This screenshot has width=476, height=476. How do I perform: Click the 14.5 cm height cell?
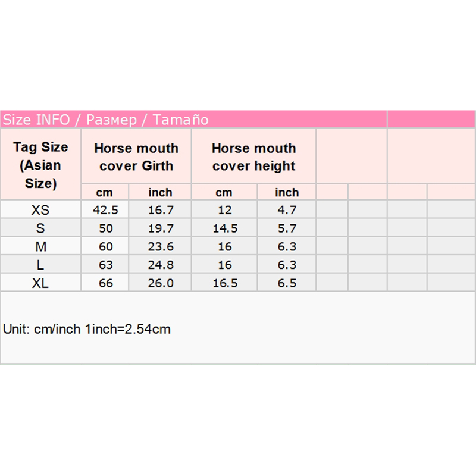coord(224,228)
